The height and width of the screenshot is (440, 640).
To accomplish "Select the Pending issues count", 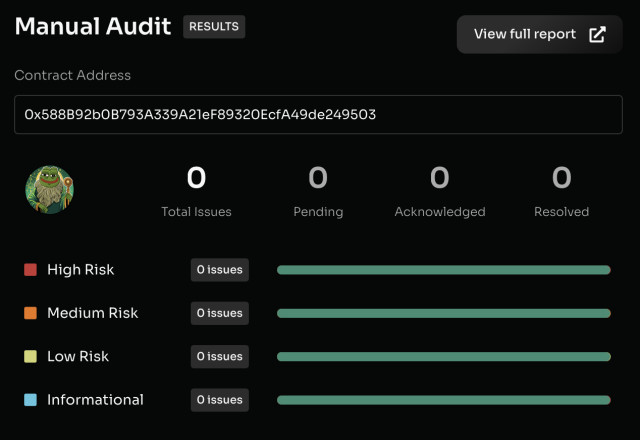I will 318,179.
